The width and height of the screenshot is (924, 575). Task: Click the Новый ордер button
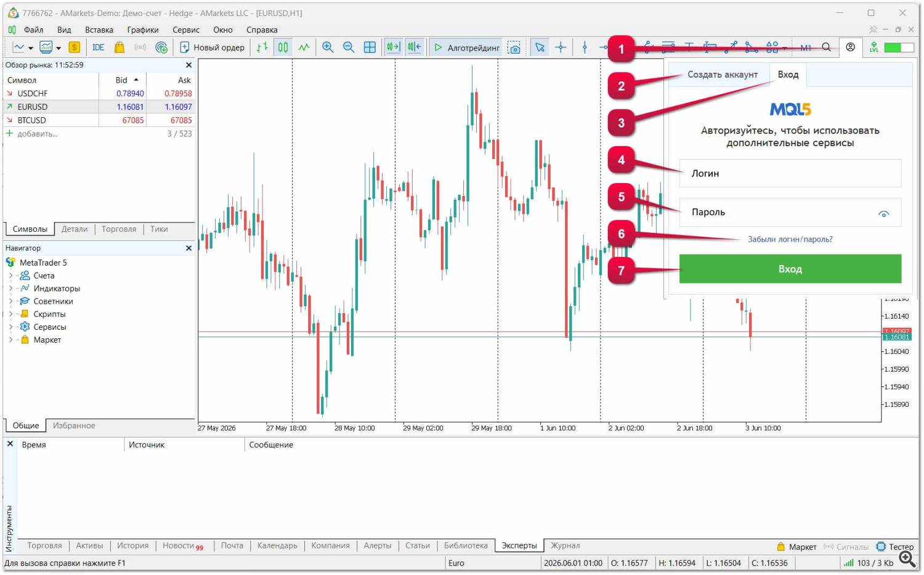pos(212,47)
